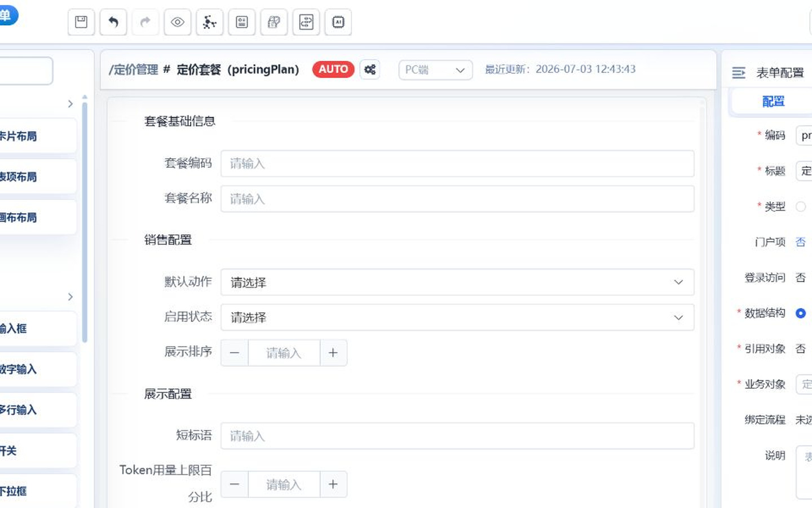Select the 下拉框 component
Image resolution: width=812 pixels, height=508 pixels.
[x=37, y=491]
